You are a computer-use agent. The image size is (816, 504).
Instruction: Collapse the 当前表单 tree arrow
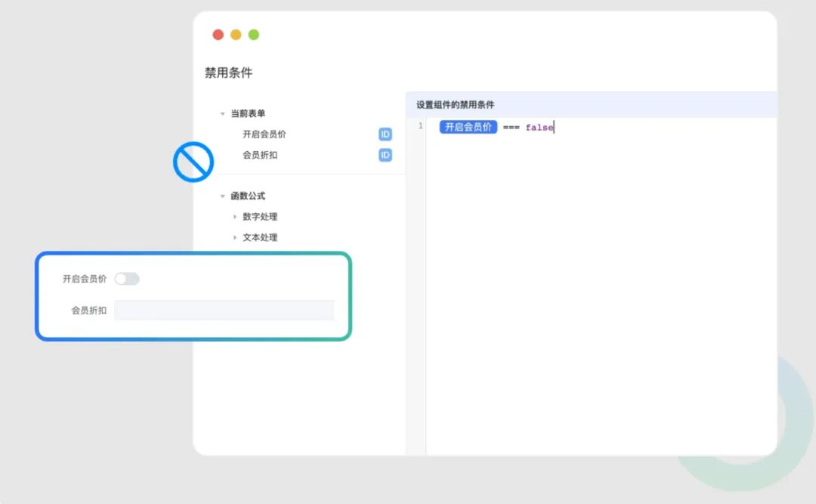click(222, 114)
